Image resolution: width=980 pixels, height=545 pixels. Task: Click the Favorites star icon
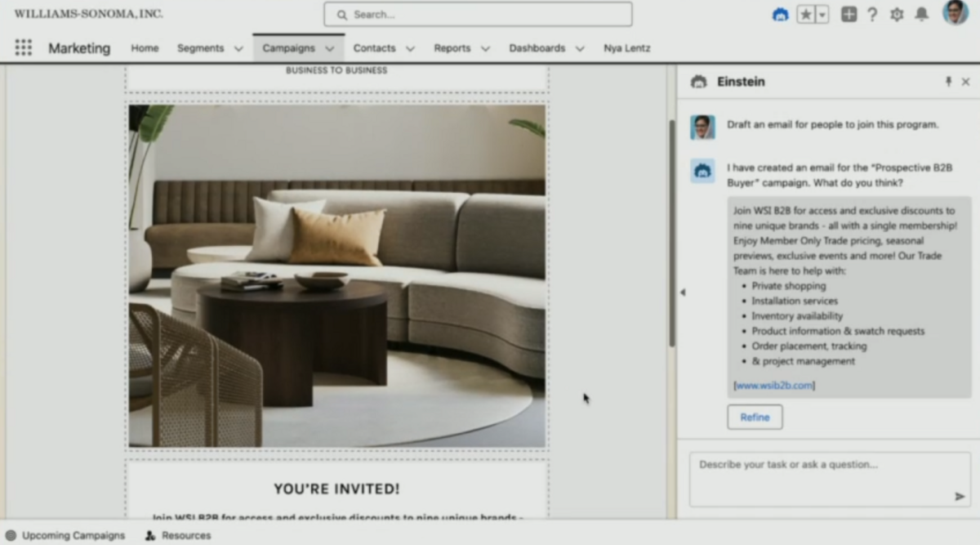click(806, 15)
